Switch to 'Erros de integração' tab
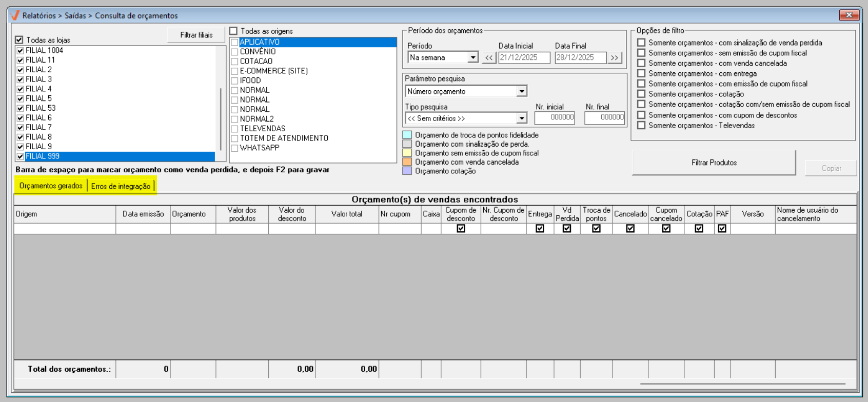 (x=121, y=186)
